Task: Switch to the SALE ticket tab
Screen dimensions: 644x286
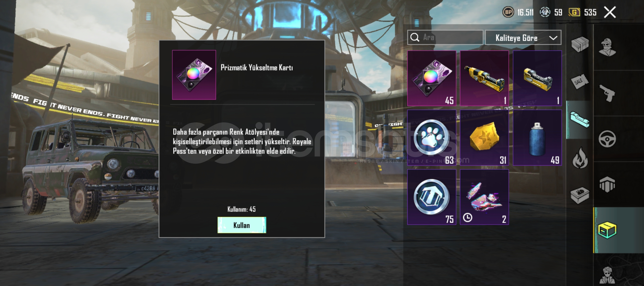Action: [x=580, y=82]
